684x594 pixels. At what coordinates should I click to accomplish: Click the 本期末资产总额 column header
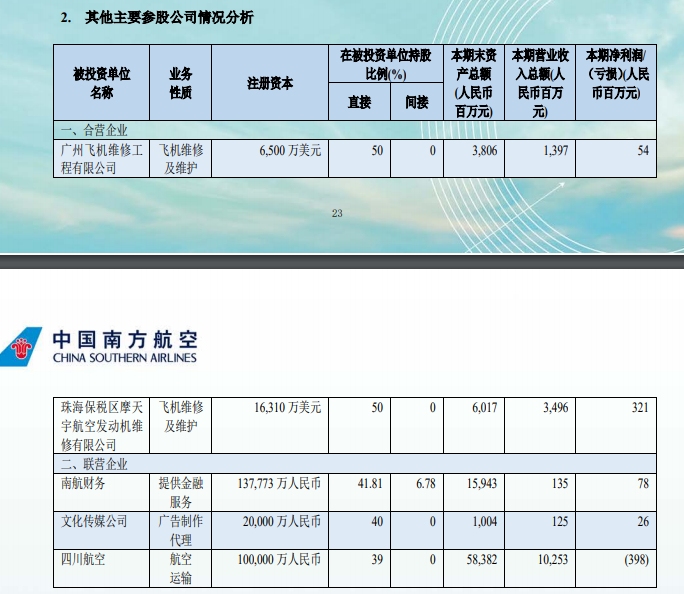click(474, 83)
